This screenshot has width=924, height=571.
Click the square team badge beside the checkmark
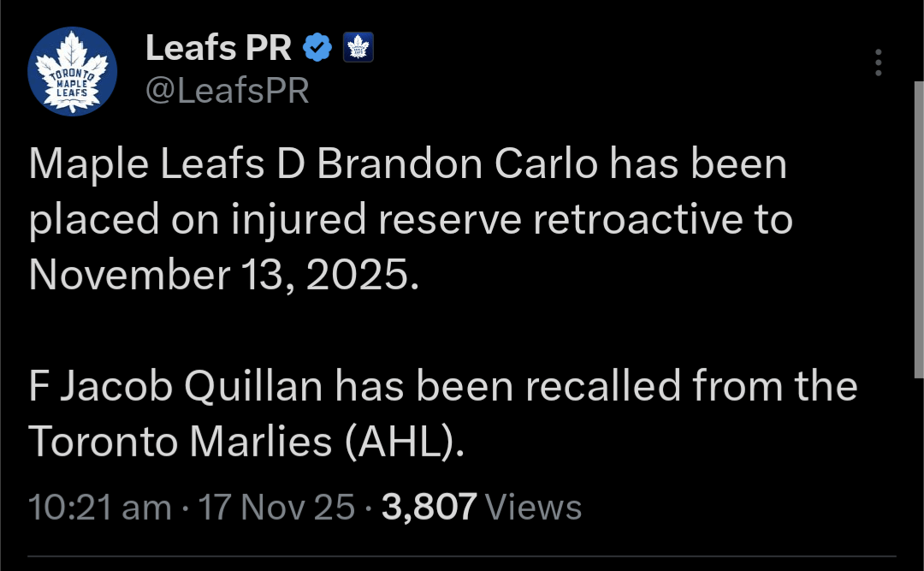tap(358, 47)
